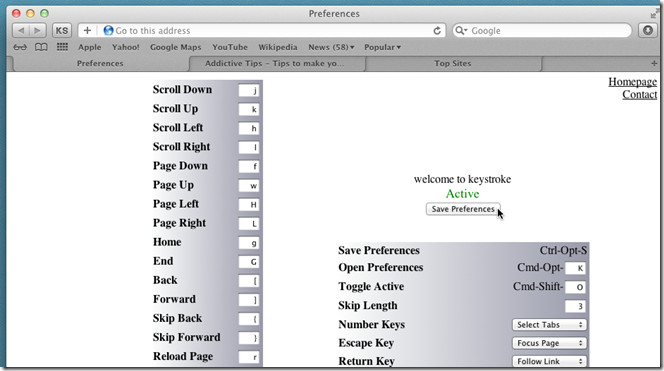Image resolution: width=664 pixels, height=371 pixels.
Task: Click the Skip Length value field
Action: coord(575,306)
